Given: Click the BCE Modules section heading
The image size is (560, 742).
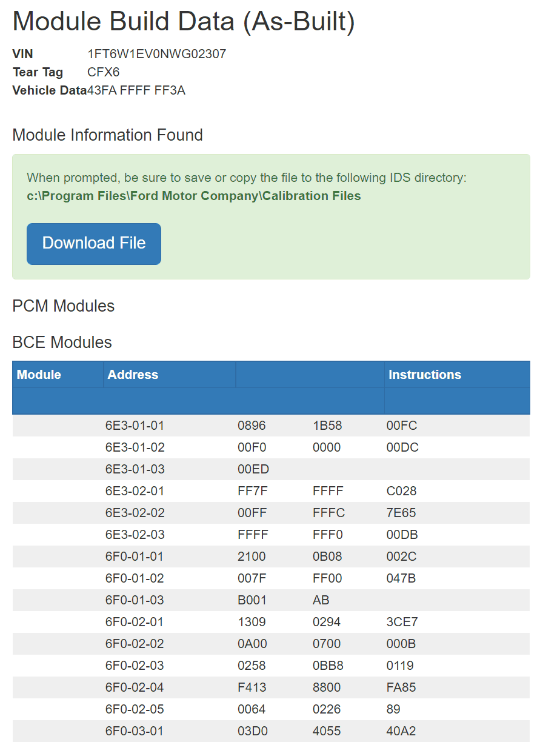Looking at the screenshot, I should (61, 343).
